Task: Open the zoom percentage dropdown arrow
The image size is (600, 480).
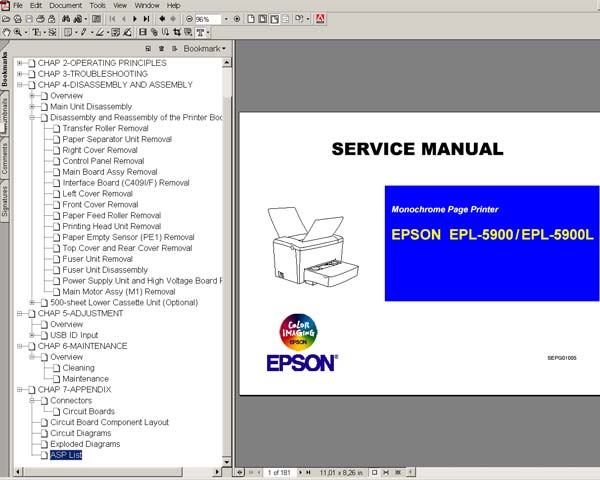Action: click(x=226, y=19)
